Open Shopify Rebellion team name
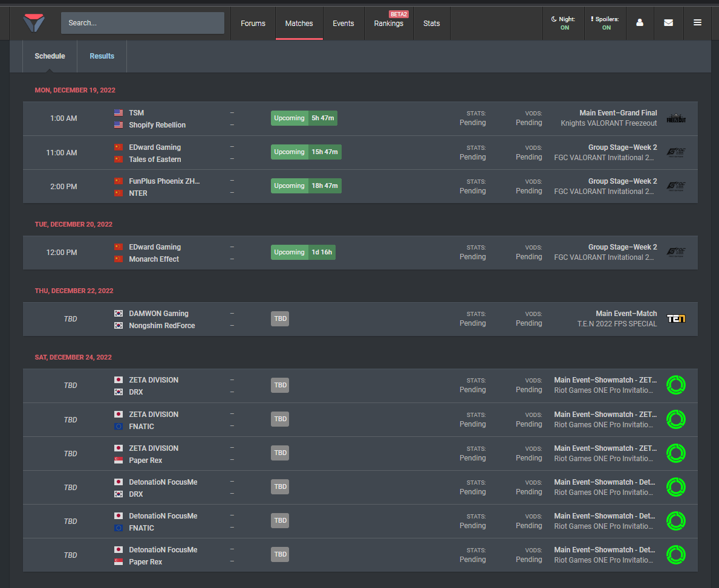719x588 pixels. click(x=157, y=125)
